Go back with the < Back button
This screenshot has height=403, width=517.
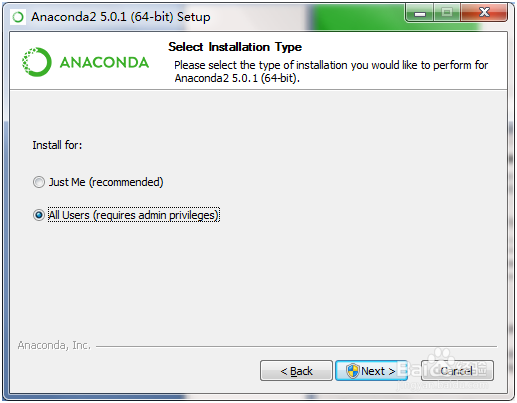(x=296, y=370)
